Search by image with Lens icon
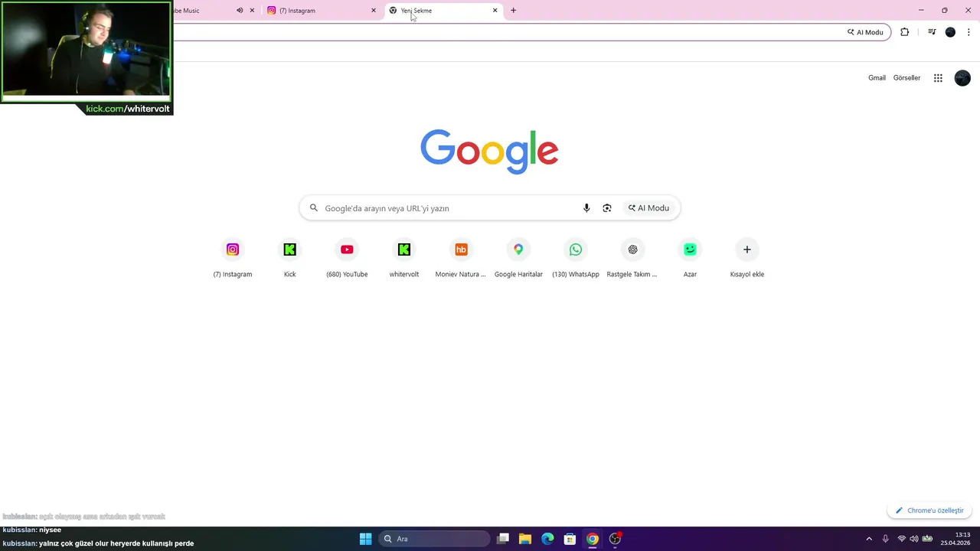980x551 pixels. (607, 208)
